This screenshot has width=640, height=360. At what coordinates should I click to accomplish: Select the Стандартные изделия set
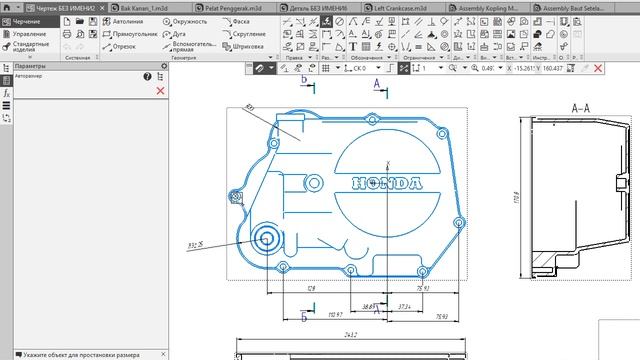[x=31, y=47]
